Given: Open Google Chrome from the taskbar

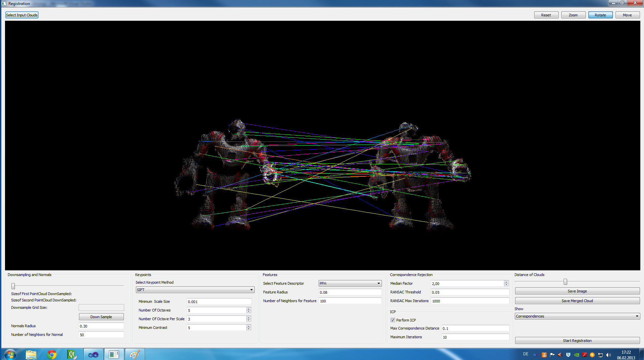Looking at the screenshot, I should [52, 354].
